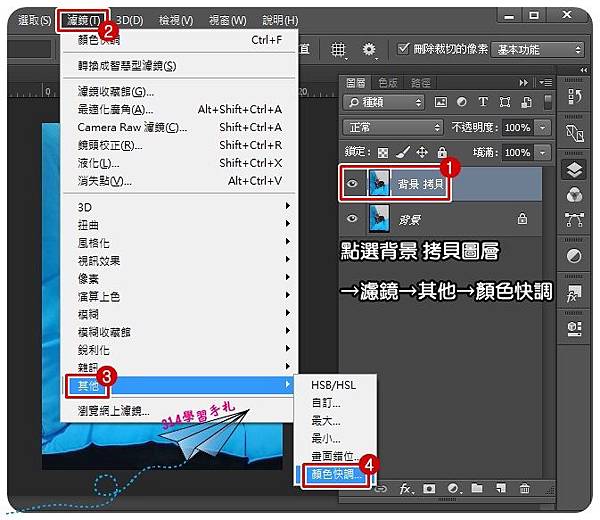Choose HSB/HSL in the submenu
Image resolution: width=600 pixels, height=520 pixels.
tap(336, 385)
